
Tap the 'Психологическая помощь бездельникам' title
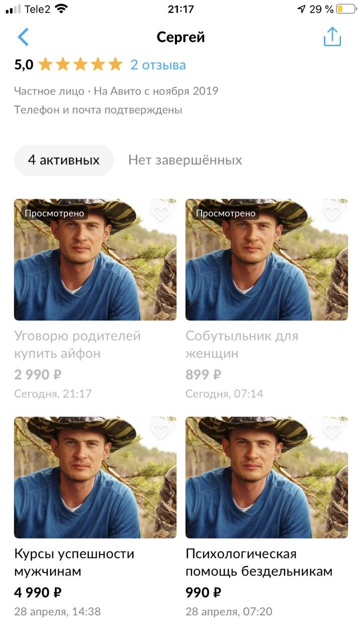coord(259,563)
